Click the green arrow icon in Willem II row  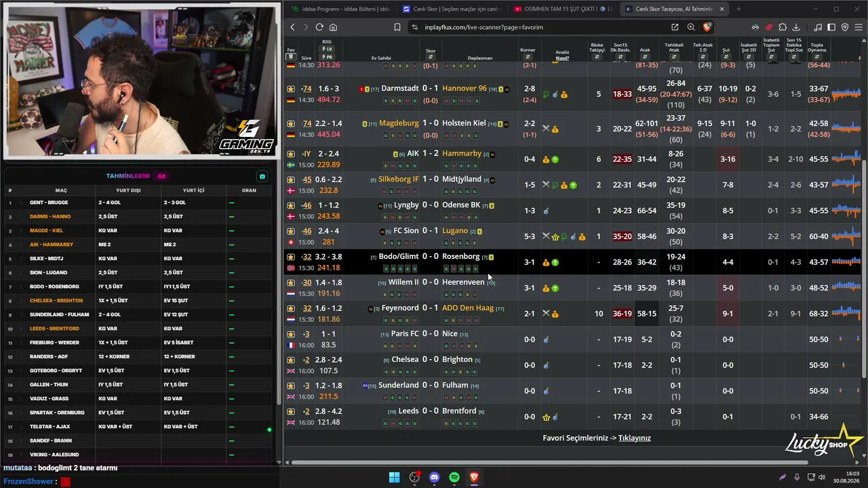tap(555, 288)
